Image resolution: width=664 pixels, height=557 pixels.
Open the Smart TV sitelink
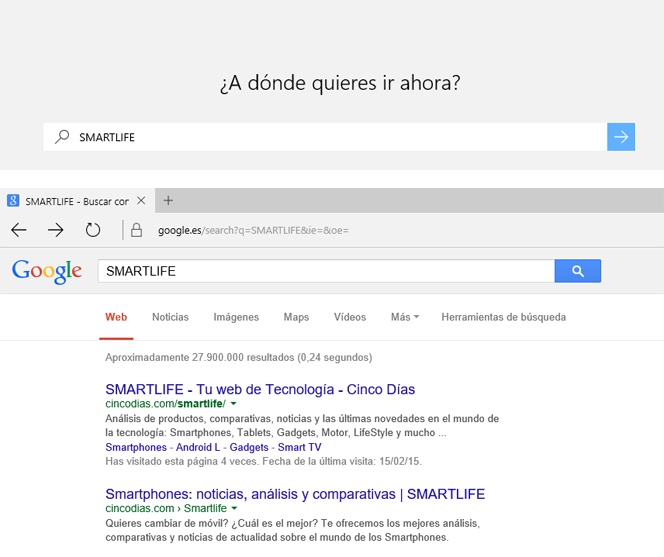click(299, 447)
